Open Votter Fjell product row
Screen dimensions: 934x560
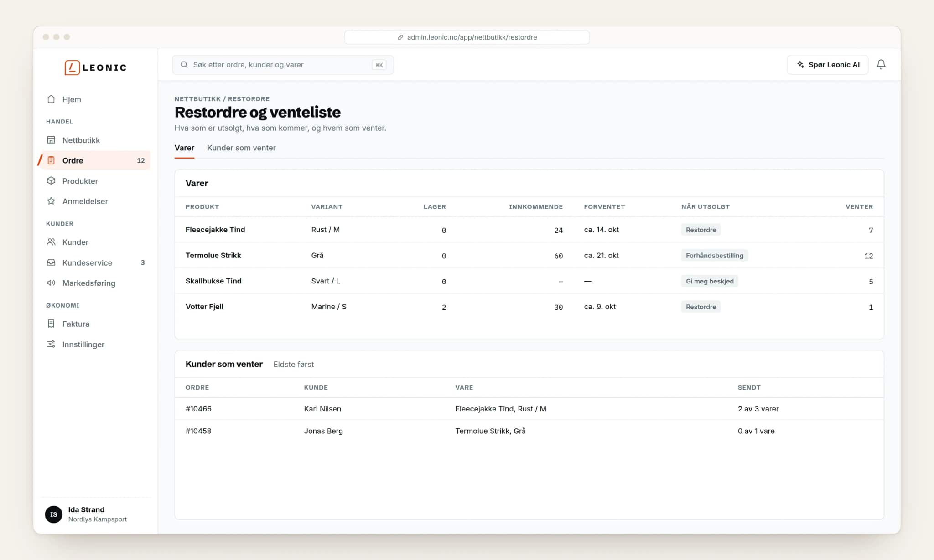[529, 307]
